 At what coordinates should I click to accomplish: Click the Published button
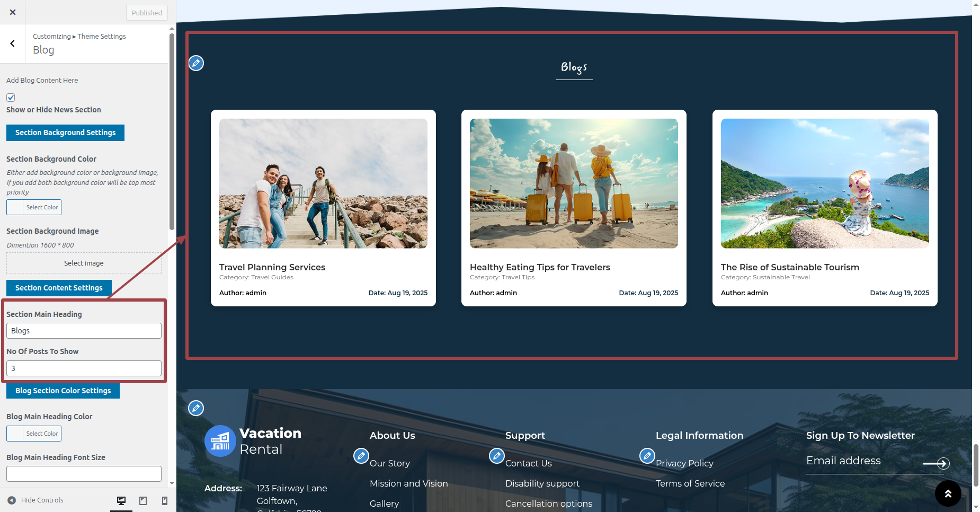click(x=147, y=13)
